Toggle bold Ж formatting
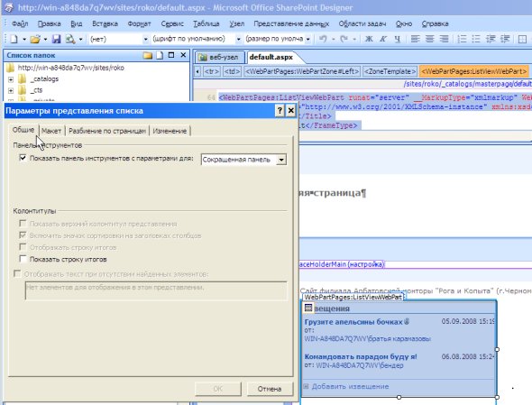Viewport: 532px width, 405px height. click(369, 39)
